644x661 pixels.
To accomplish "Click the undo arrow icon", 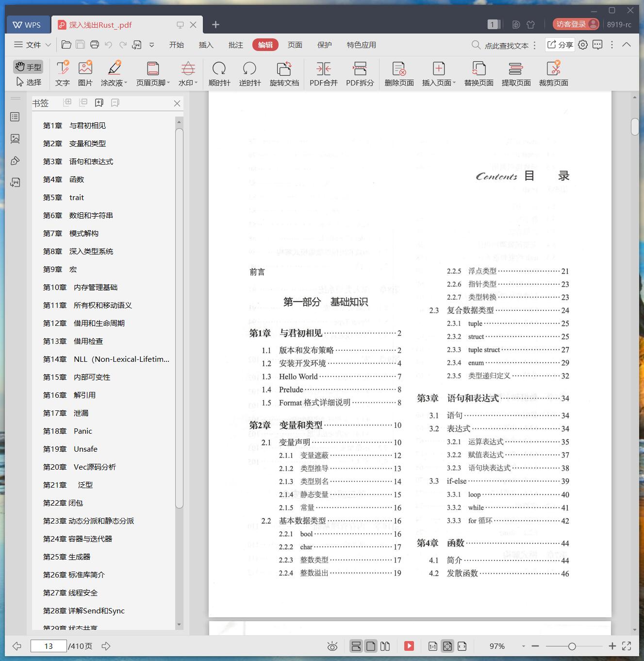I will coord(109,45).
